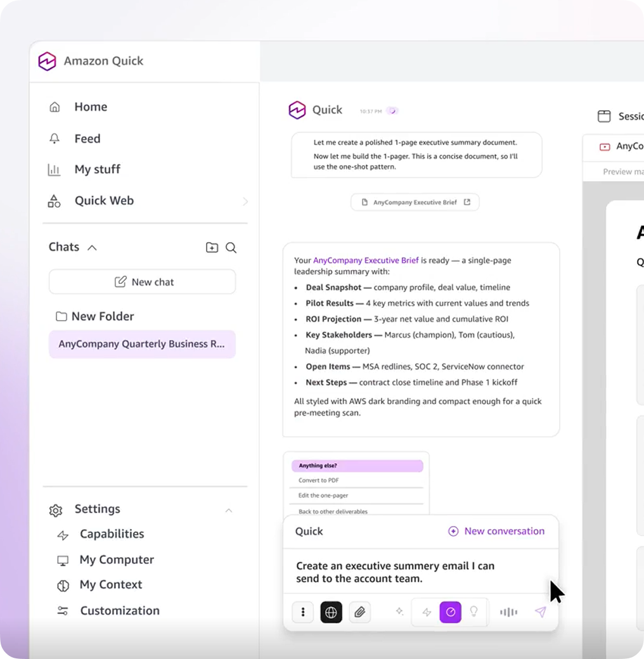The height and width of the screenshot is (659, 644).
Task: Click the New chat button
Action: click(142, 282)
